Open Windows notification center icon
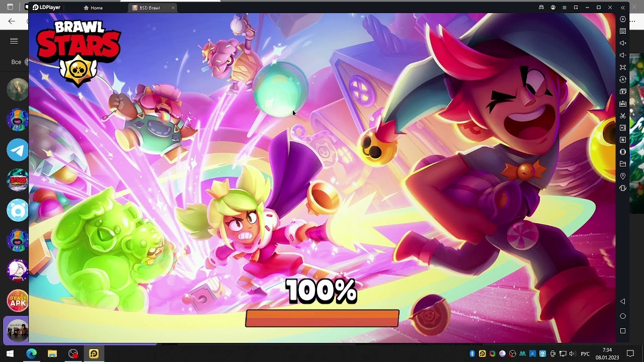This screenshot has height=362, width=644. pos(630,353)
